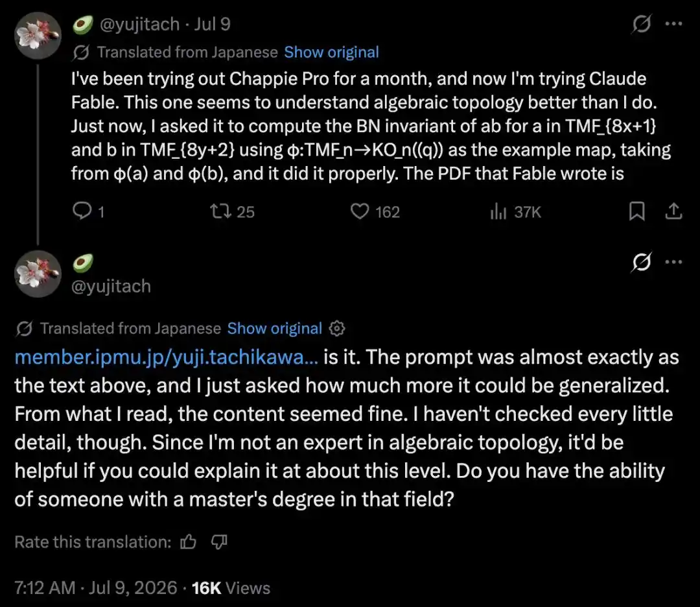Click the share icon on first tweet
This screenshot has height=607, width=700.
click(673, 211)
